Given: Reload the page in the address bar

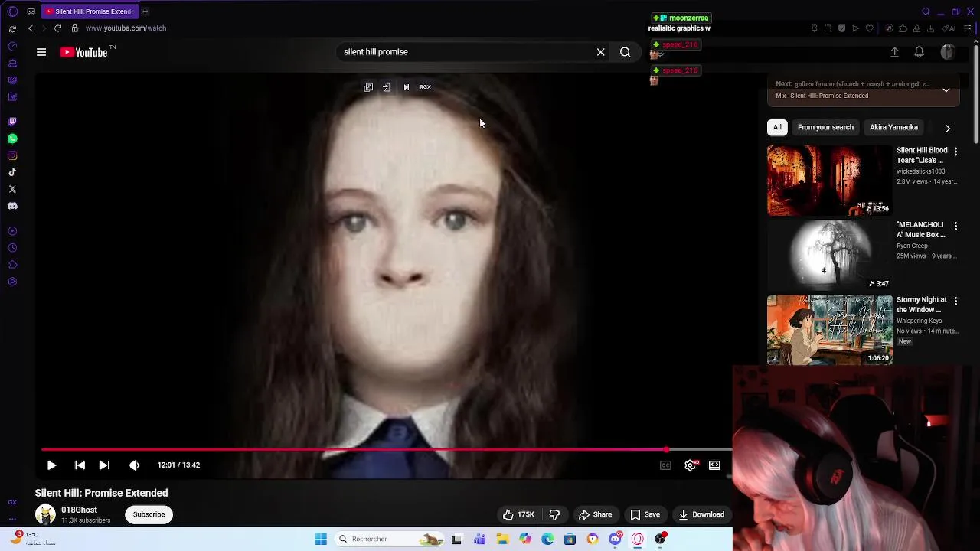Looking at the screenshot, I should [x=57, y=28].
